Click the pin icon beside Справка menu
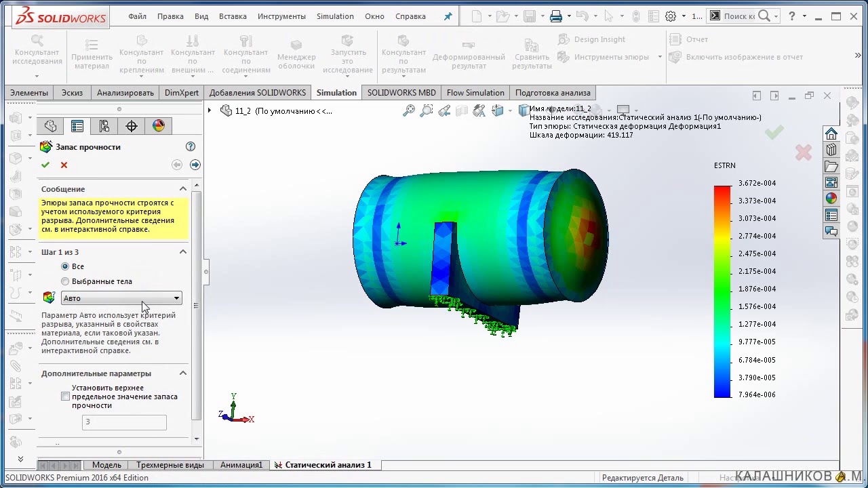 [448, 16]
